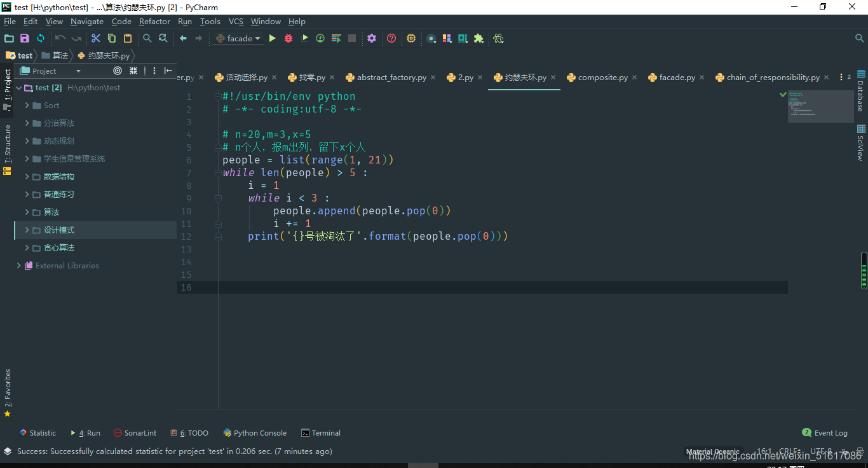Navigate back with the left arrow icon

pyautogui.click(x=183, y=38)
